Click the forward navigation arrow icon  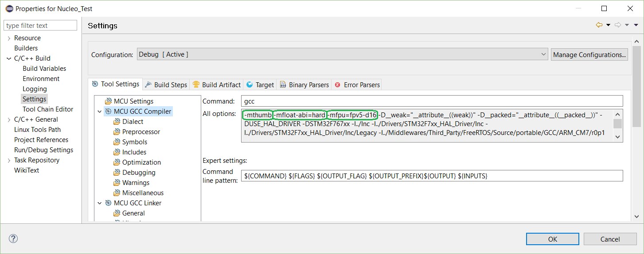618,25
